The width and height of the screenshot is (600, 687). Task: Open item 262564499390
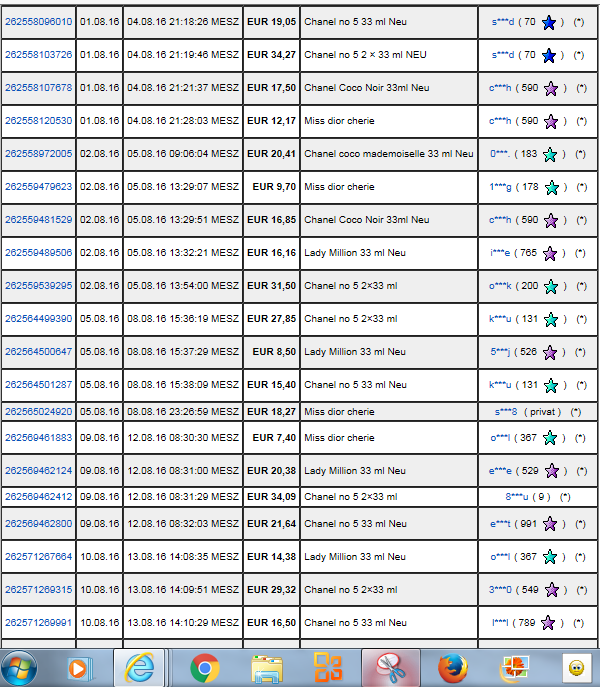click(39, 319)
